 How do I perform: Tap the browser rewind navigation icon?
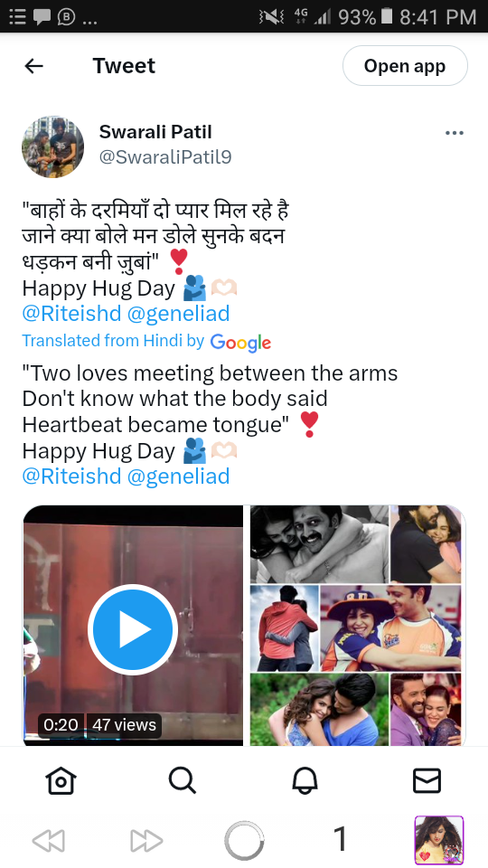pos(49,841)
